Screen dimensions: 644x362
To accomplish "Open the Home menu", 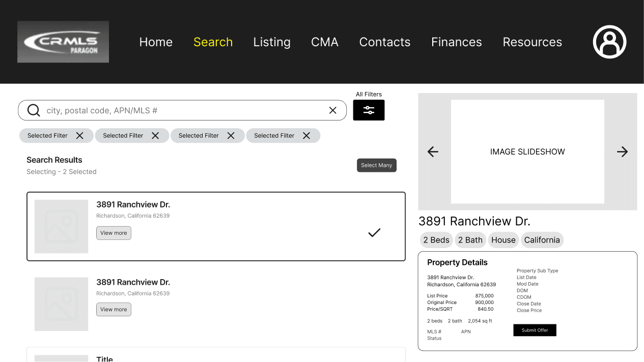I will 156,42.
